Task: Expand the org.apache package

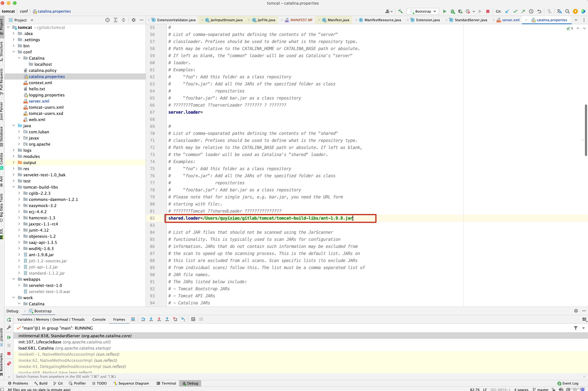Action: coord(19,144)
